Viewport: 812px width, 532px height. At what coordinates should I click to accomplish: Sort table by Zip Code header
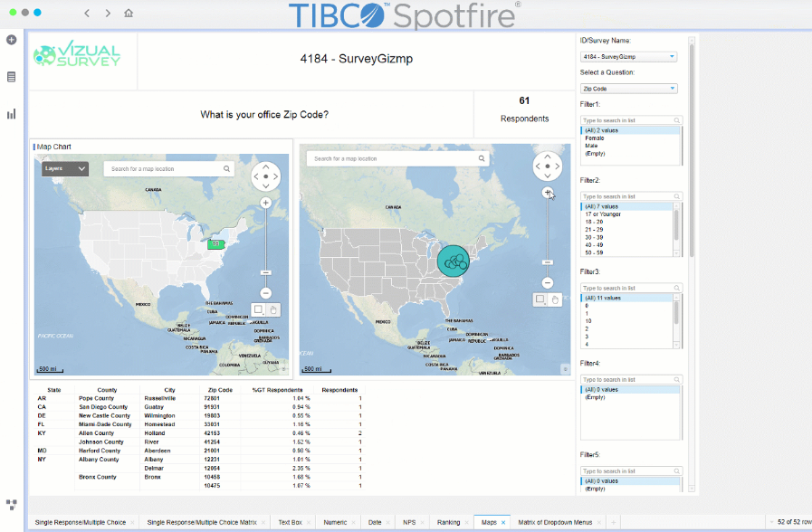(220, 390)
